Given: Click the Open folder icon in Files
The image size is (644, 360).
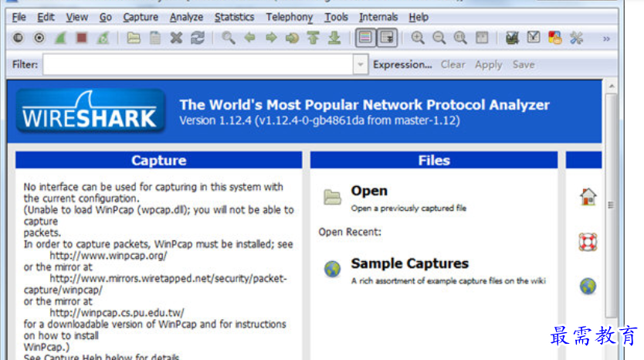Looking at the screenshot, I should (332, 197).
